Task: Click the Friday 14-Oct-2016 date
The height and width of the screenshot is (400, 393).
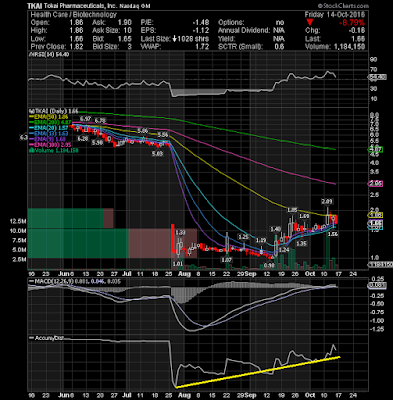Action: (x=335, y=15)
